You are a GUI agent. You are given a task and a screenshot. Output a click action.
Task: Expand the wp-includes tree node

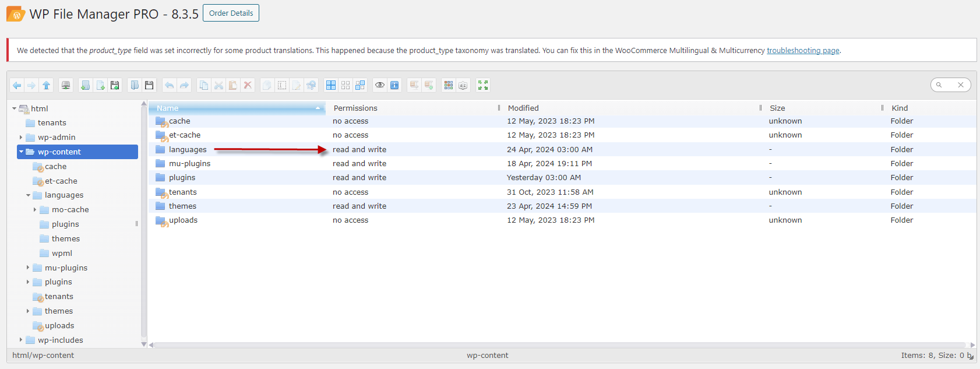[x=21, y=340]
